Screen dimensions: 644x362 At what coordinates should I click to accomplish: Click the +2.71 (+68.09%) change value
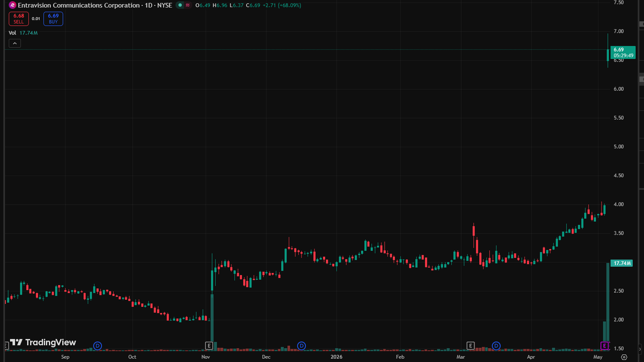point(282,5)
